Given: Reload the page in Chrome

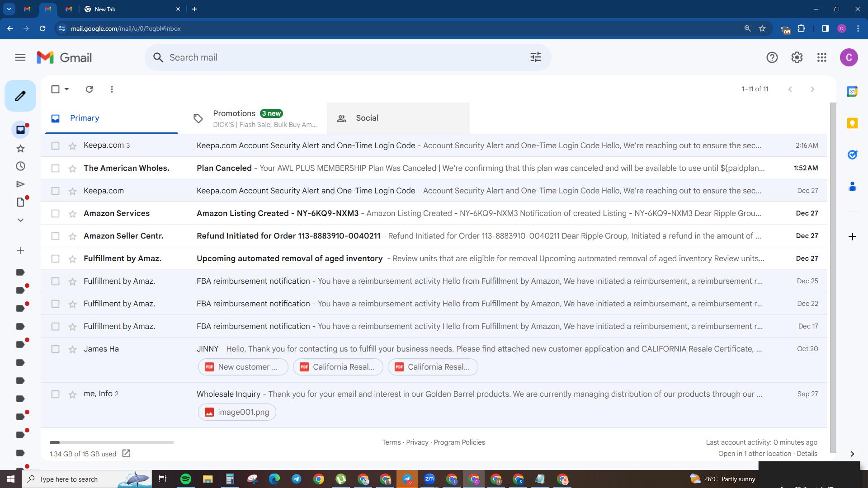Looking at the screenshot, I should tap(42, 28).
